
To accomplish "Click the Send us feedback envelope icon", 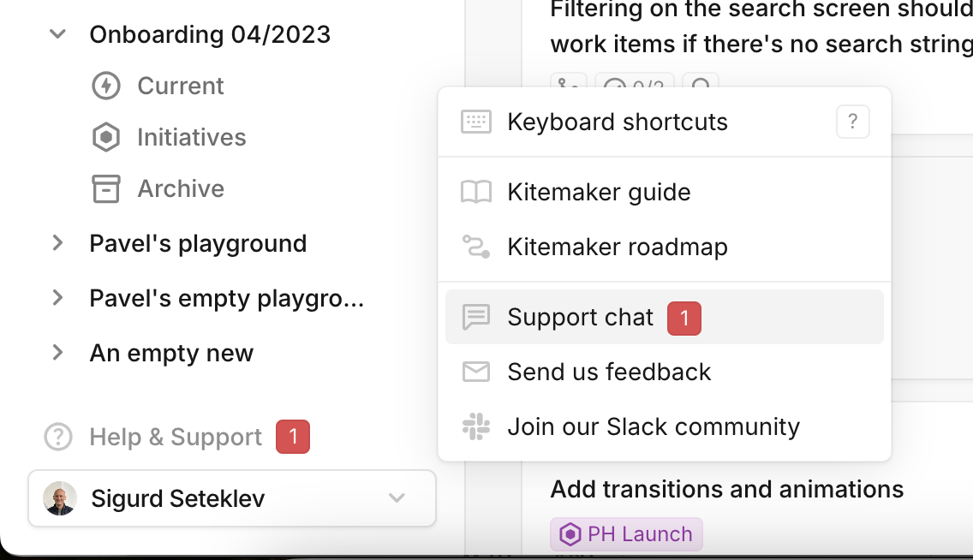I will (x=476, y=372).
